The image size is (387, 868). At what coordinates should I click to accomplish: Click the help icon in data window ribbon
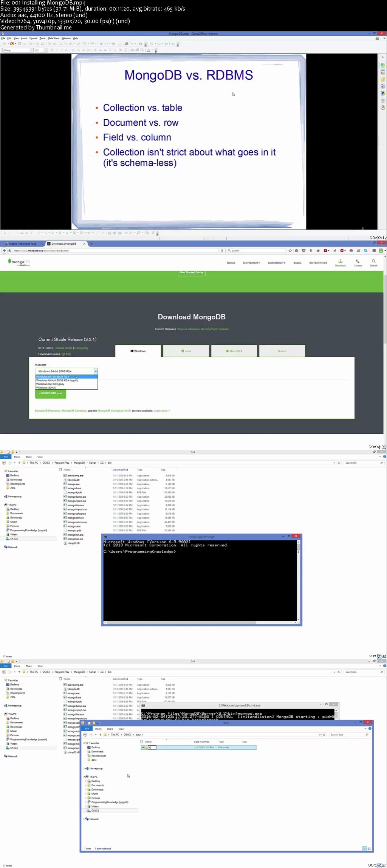[x=370, y=729]
